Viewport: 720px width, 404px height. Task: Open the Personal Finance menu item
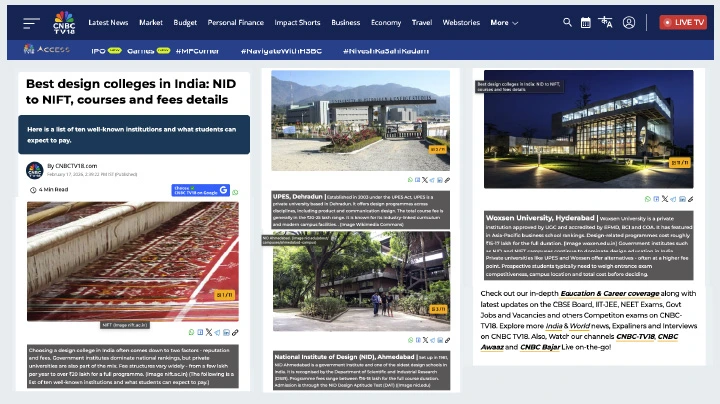point(235,22)
